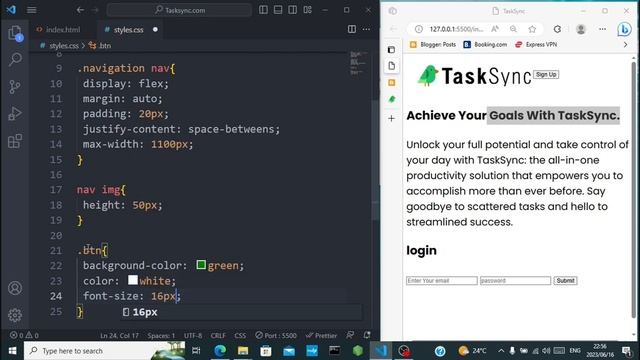
Task: Toggle the secondary side bar layout icon
Action: pos(293,10)
